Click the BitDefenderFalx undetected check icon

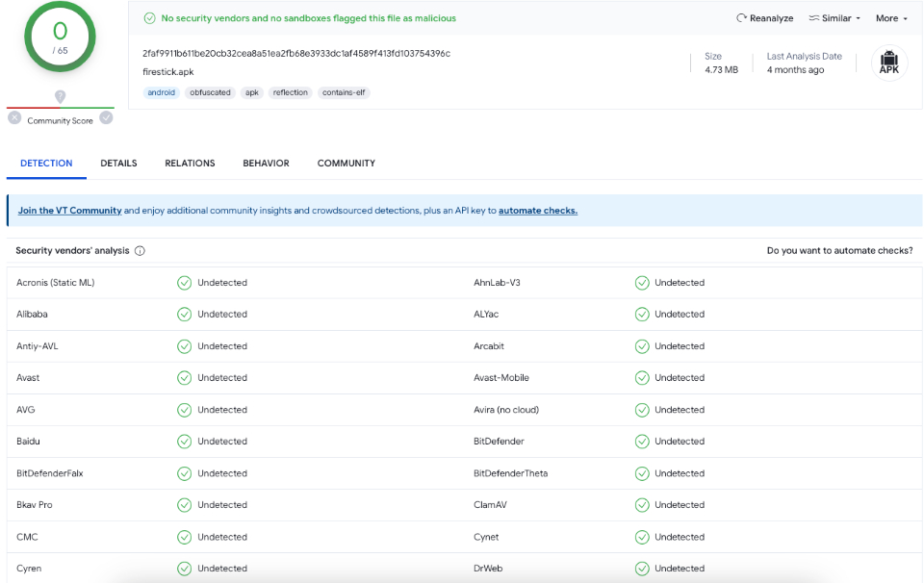pyautogui.click(x=185, y=473)
